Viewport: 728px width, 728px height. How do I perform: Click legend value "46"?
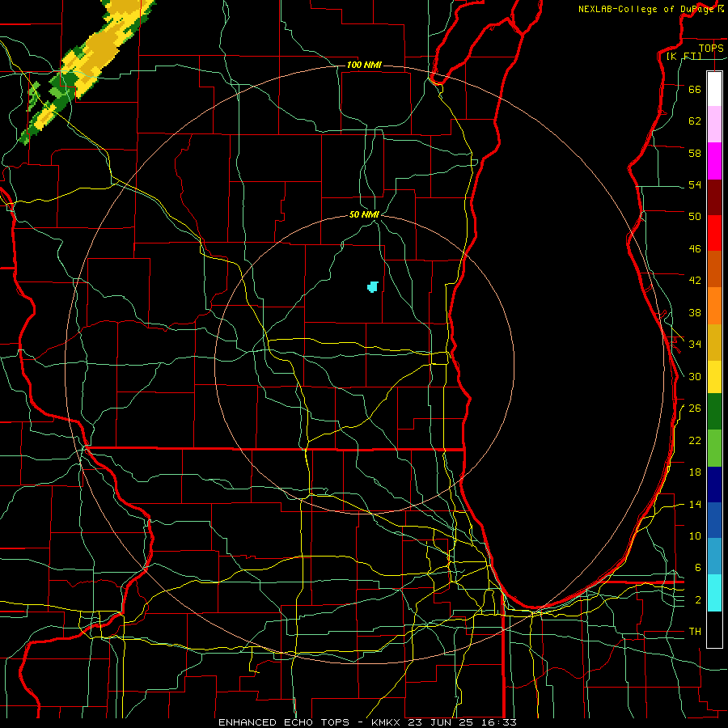pyautogui.click(x=695, y=249)
